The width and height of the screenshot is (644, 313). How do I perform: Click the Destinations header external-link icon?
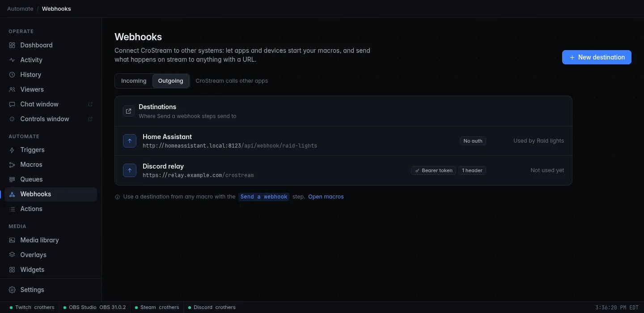click(129, 111)
